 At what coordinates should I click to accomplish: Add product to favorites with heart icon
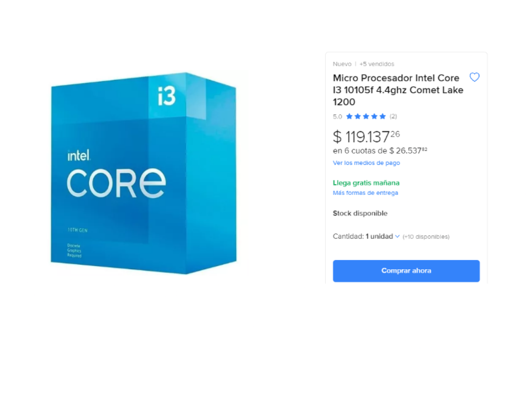[474, 77]
